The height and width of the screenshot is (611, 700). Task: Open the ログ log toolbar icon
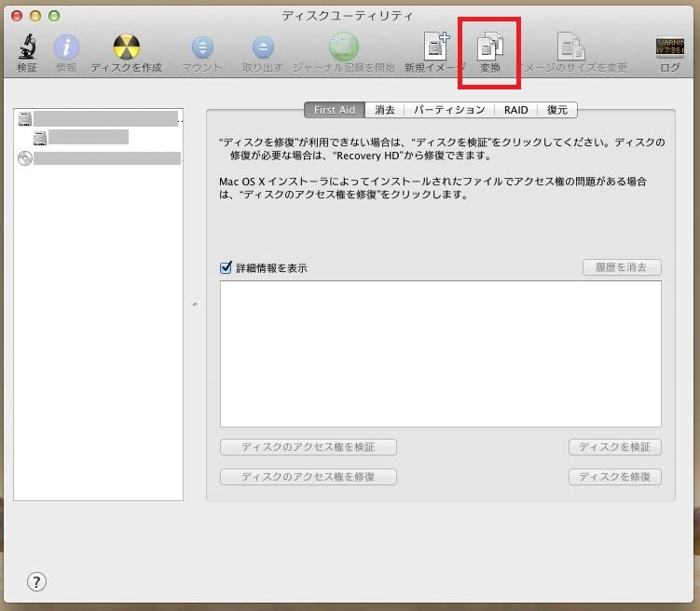pos(669,48)
